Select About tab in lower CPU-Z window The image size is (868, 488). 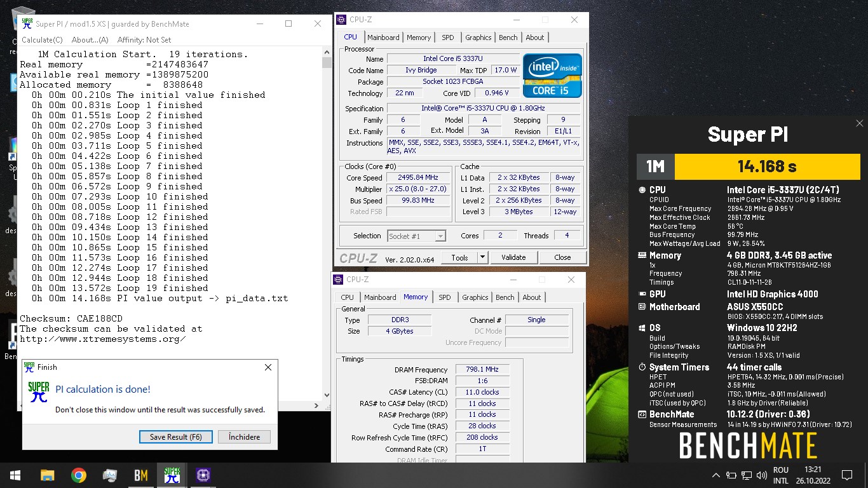click(x=532, y=297)
